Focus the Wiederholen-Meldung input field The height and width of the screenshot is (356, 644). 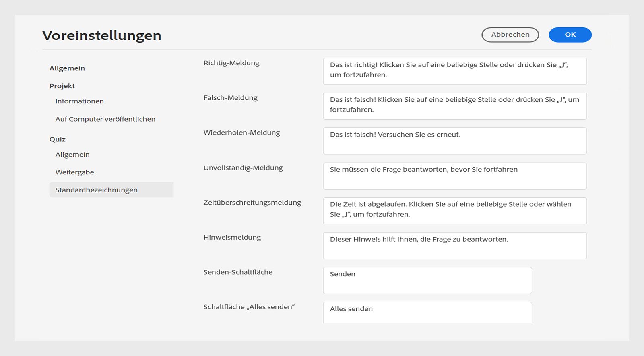click(x=454, y=141)
